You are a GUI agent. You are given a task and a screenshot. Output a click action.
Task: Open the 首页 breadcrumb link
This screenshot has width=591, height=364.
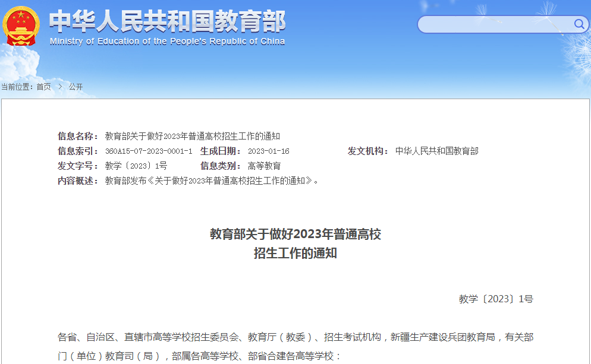coord(43,86)
